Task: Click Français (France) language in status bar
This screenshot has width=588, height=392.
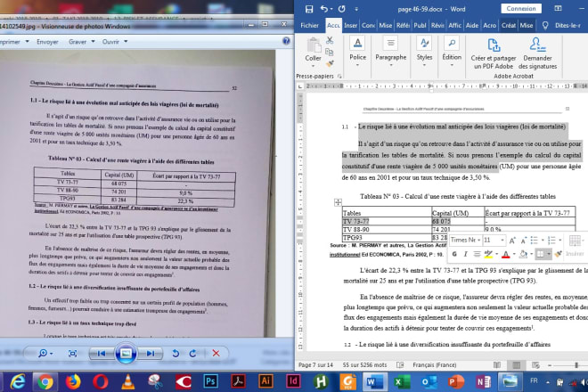Action: coord(434,365)
